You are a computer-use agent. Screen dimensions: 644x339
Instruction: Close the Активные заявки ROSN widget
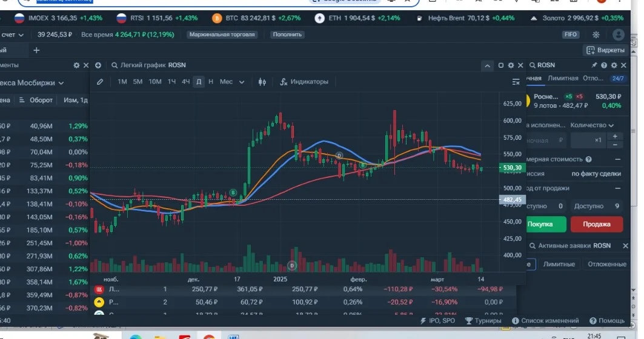click(625, 246)
